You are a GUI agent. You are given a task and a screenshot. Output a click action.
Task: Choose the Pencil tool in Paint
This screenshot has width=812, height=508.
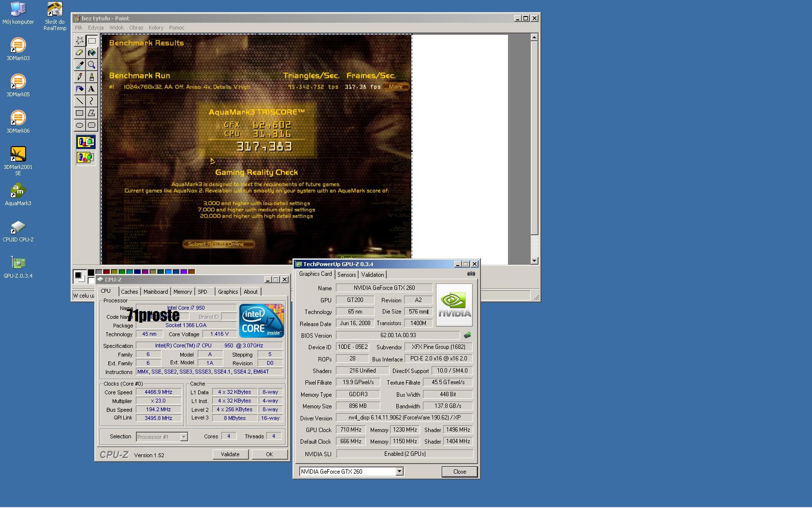pyautogui.click(x=80, y=77)
